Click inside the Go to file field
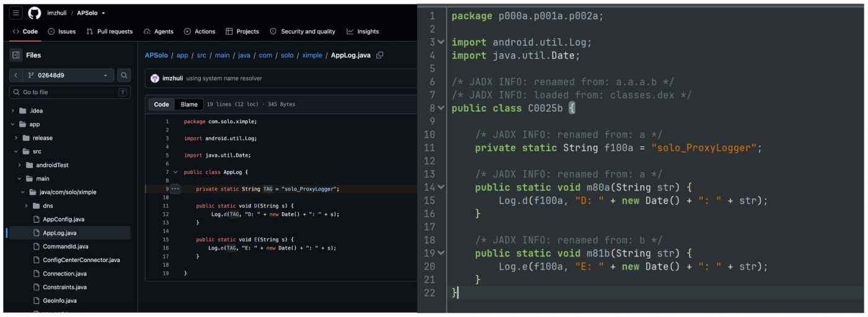This screenshot has height=317, width=868. [69, 92]
